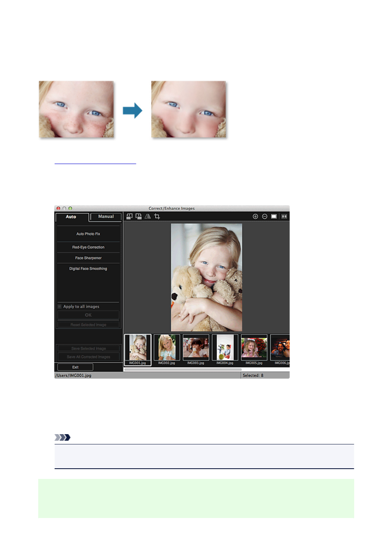Click the invert horizontally icon
The height and width of the screenshot is (555, 392).
pos(148,216)
